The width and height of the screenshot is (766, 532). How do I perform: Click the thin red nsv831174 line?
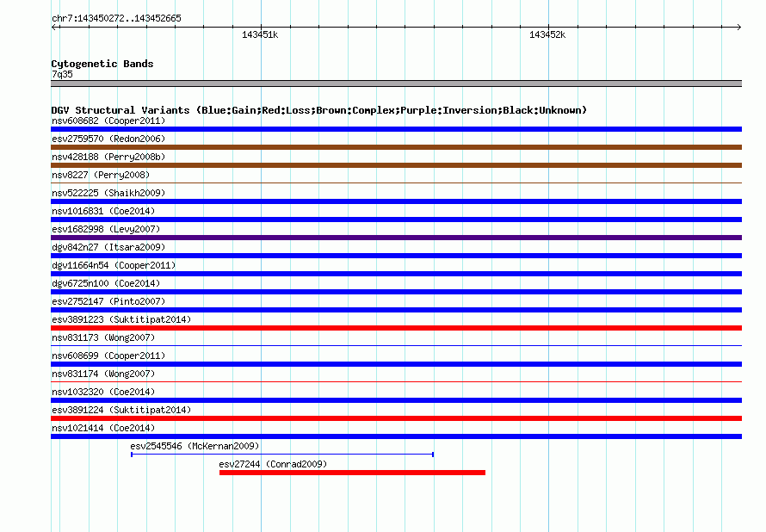(396, 381)
